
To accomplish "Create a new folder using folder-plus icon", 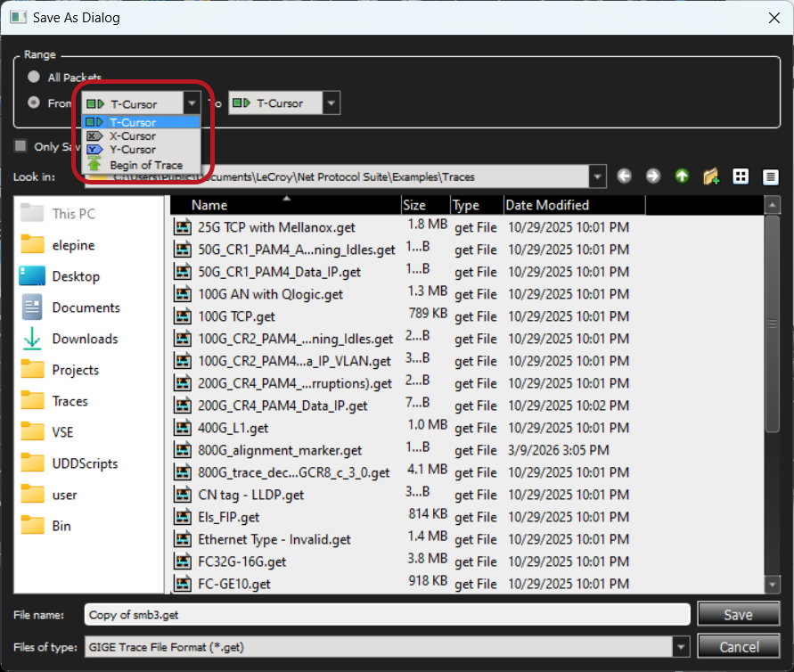I will [711, 176].
